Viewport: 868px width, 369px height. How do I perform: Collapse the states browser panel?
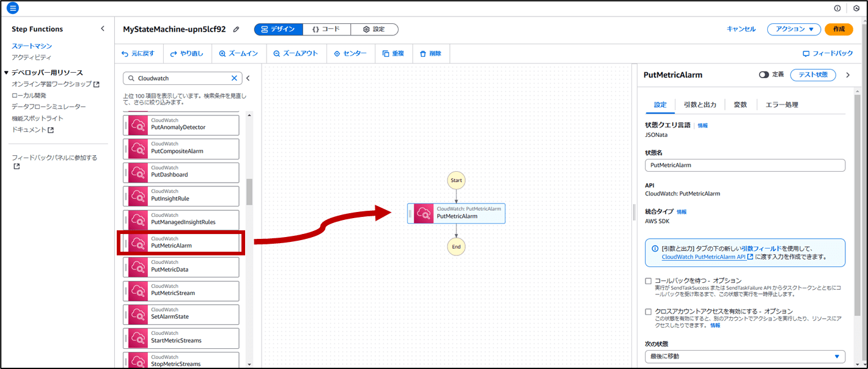248,78
